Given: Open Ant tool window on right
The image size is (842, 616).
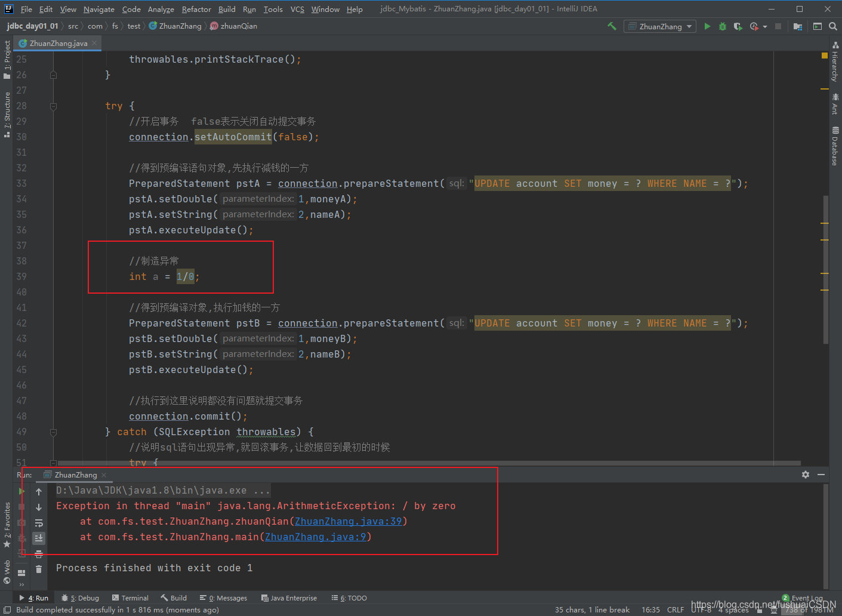Looking at the screenshot, I should [x=835, y=104].
